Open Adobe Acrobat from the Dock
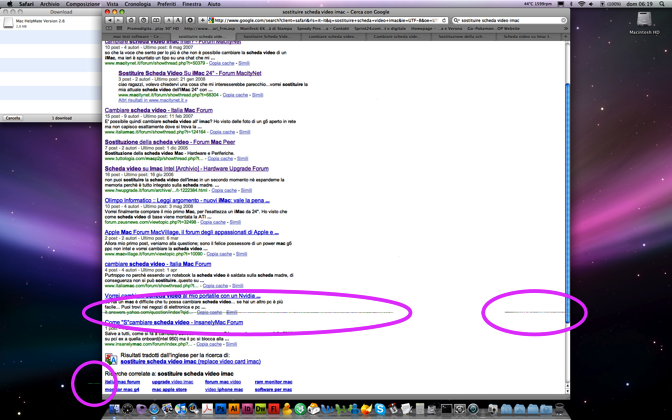The image size is (672, 420). tap(207, 409)
